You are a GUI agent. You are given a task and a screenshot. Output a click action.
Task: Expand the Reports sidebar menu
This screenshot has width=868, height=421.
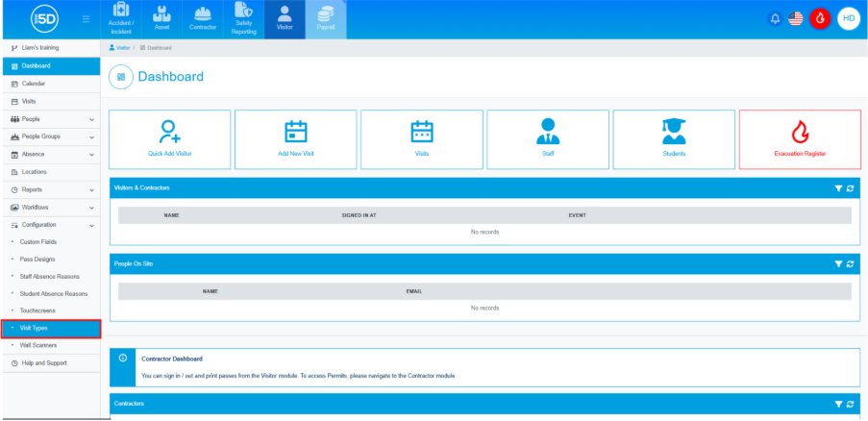pyautogui.click(x=52, y=189)
